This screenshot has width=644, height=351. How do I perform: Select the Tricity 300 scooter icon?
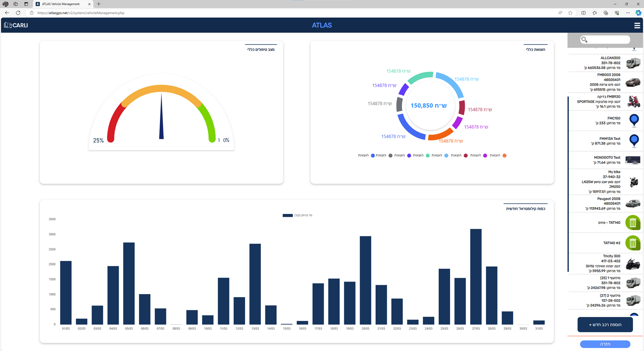coord(633,264)
